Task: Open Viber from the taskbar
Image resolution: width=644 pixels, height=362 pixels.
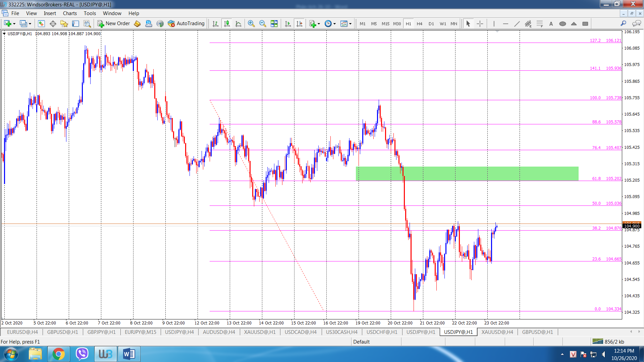Action: (x=82, y=354)
